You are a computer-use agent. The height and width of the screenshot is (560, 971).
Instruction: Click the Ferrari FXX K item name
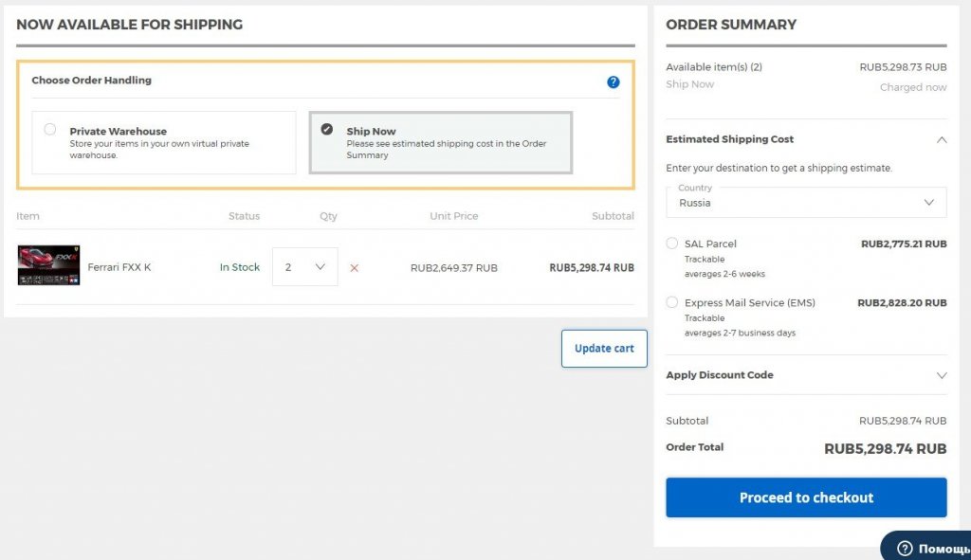tap(119, 267)
